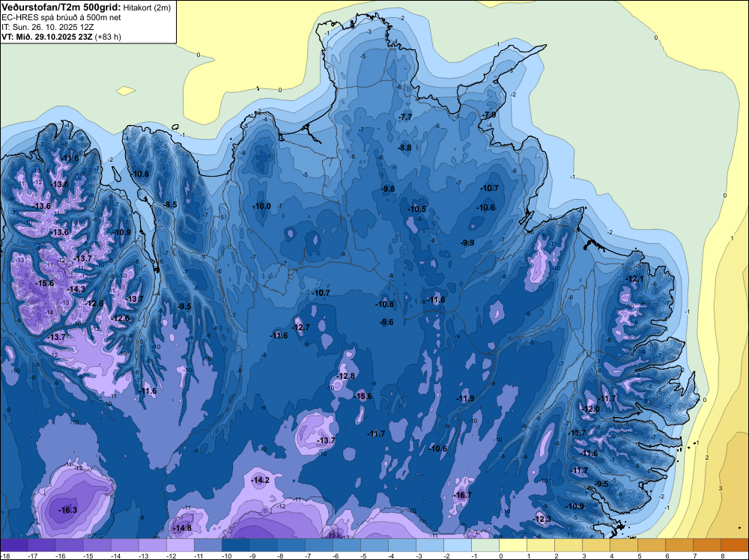This screenshot has width=749, height=560.
Task: Click the 'IT: Sun. 26. 10. 2025 12Z' line
Action: coord(48,27)
